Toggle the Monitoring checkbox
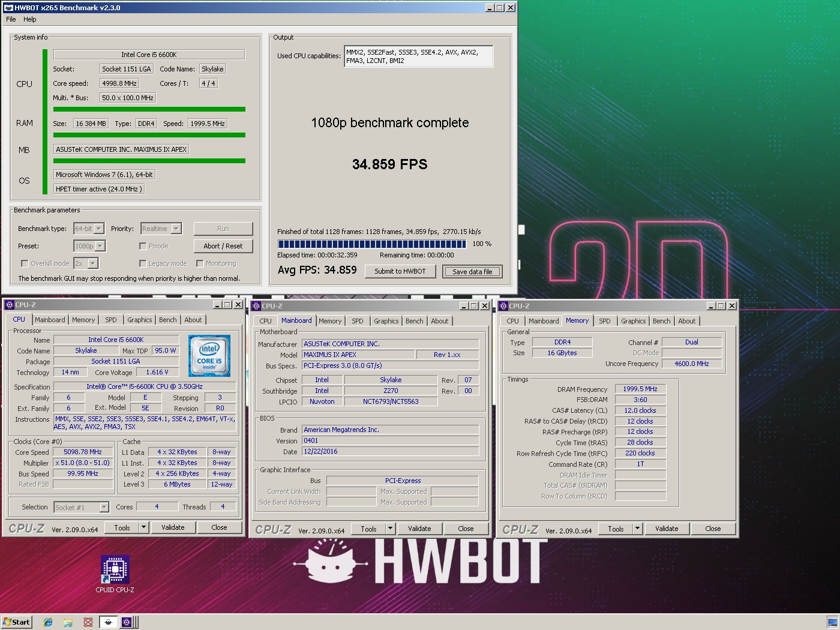Image resolution: width=840 pixels, height=630 pixels. (200, 263)
